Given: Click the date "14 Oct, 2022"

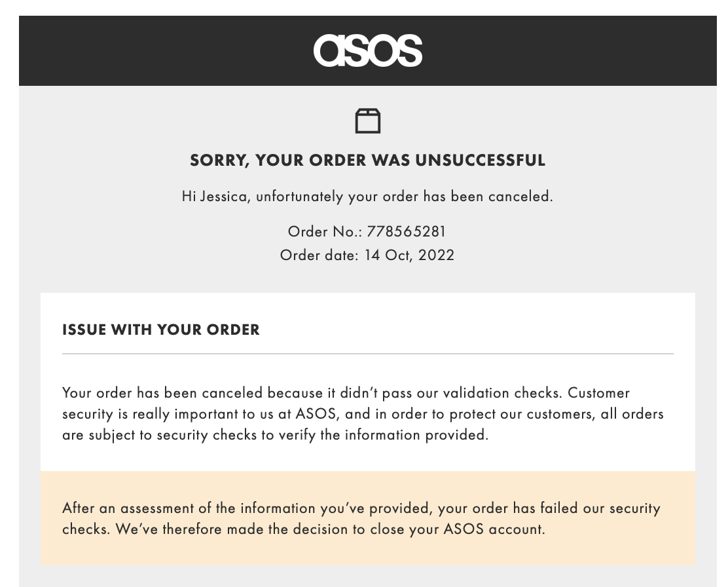Looking at the screenshot, I should tap(409, 255).
